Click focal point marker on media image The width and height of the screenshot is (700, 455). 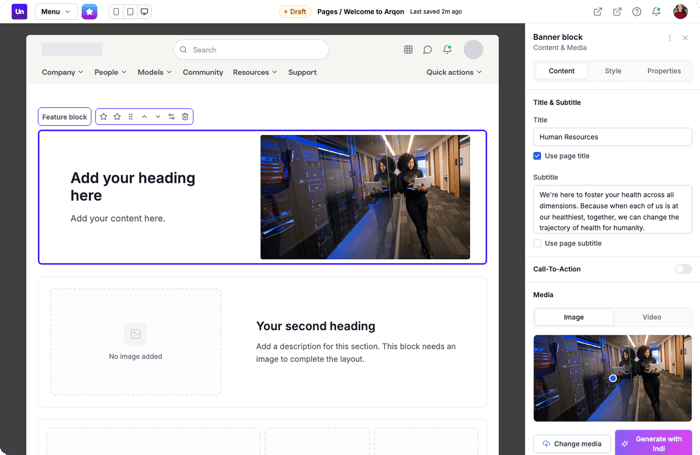click(x=613, y=378)
